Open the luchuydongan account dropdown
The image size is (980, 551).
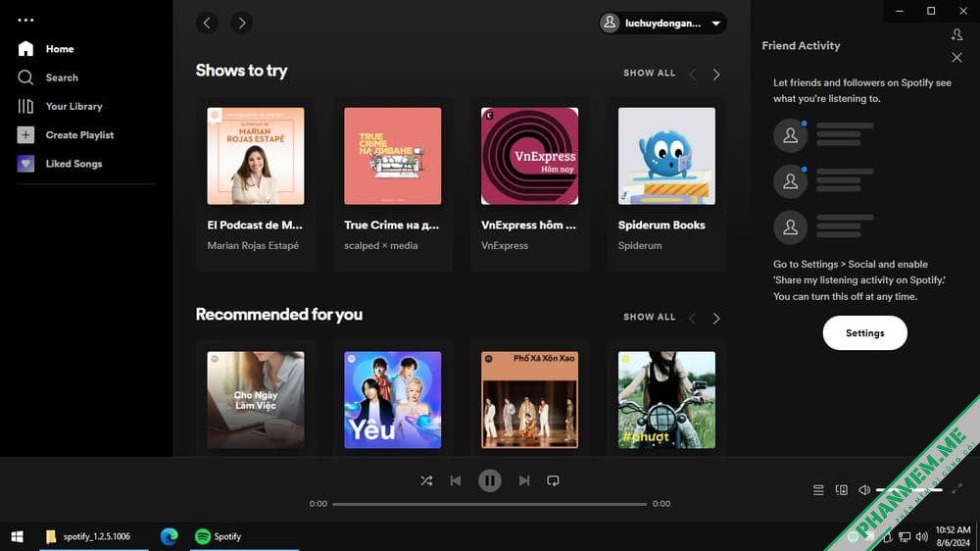[x=662, y=24]
